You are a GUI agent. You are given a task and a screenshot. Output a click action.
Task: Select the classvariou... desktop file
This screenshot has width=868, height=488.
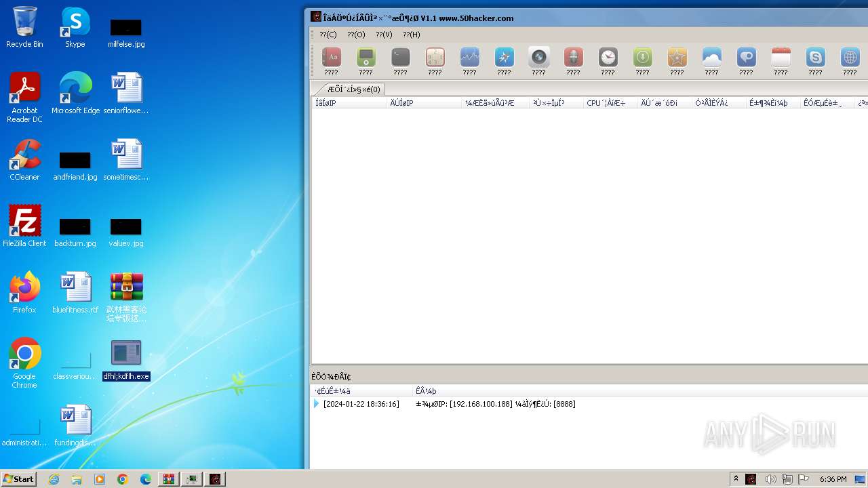click(x=75, y=366)
